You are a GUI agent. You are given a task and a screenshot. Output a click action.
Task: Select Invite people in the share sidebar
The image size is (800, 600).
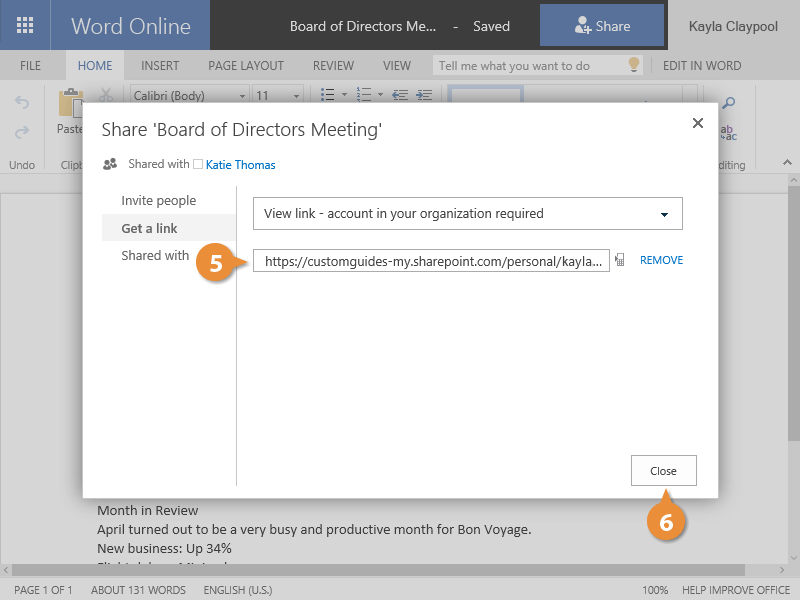tap(159, 201)
